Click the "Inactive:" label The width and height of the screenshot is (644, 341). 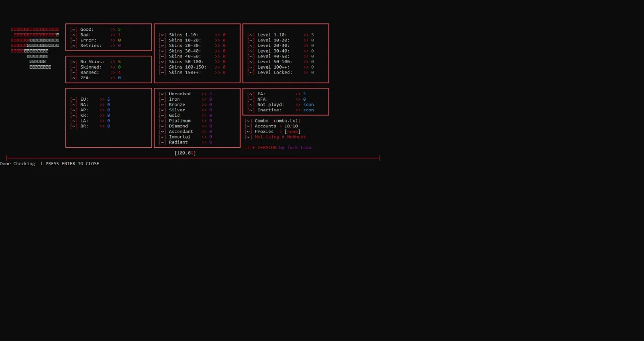[x=270, y=110]
